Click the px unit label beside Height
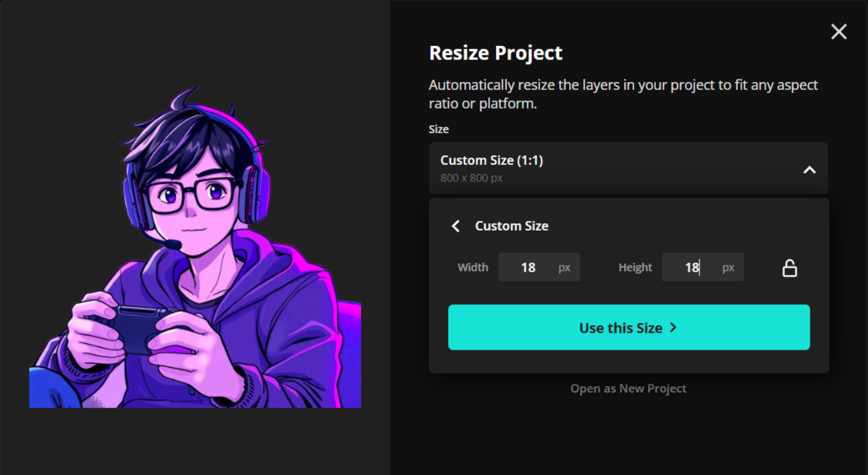This screenshot has width=868, height=475. [728, 267]
